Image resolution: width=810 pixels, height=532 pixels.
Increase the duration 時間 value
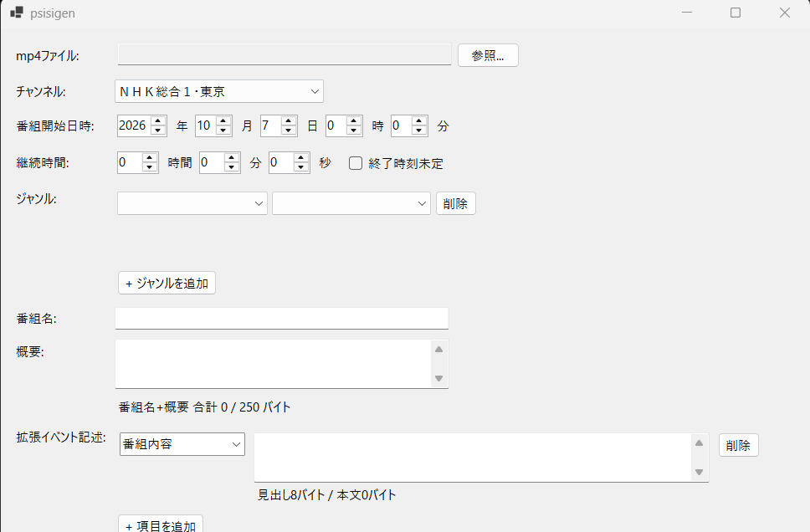[x=150, y=157]
